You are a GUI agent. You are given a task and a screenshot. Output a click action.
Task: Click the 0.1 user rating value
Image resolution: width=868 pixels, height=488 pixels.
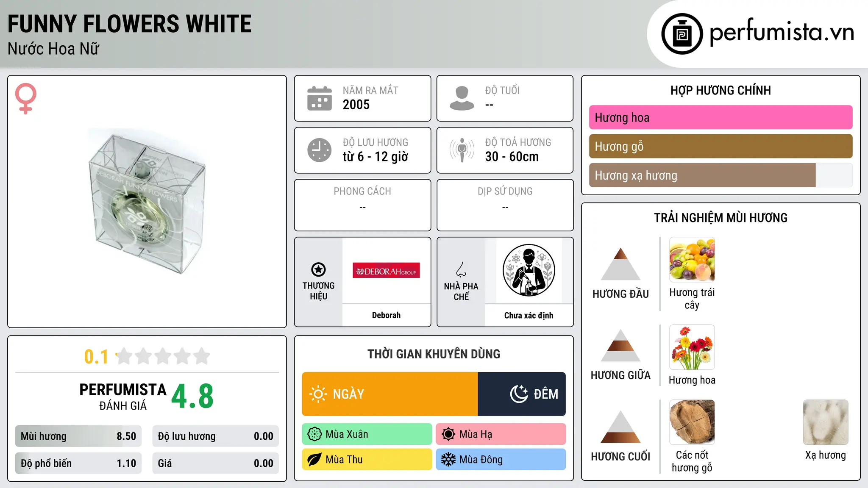[96, 357]
